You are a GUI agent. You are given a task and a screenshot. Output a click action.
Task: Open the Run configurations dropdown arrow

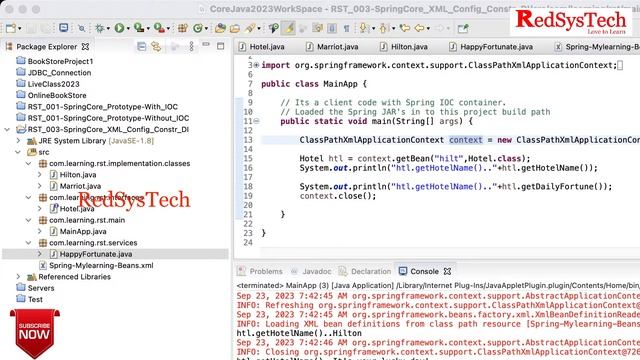tap(128, 29)
